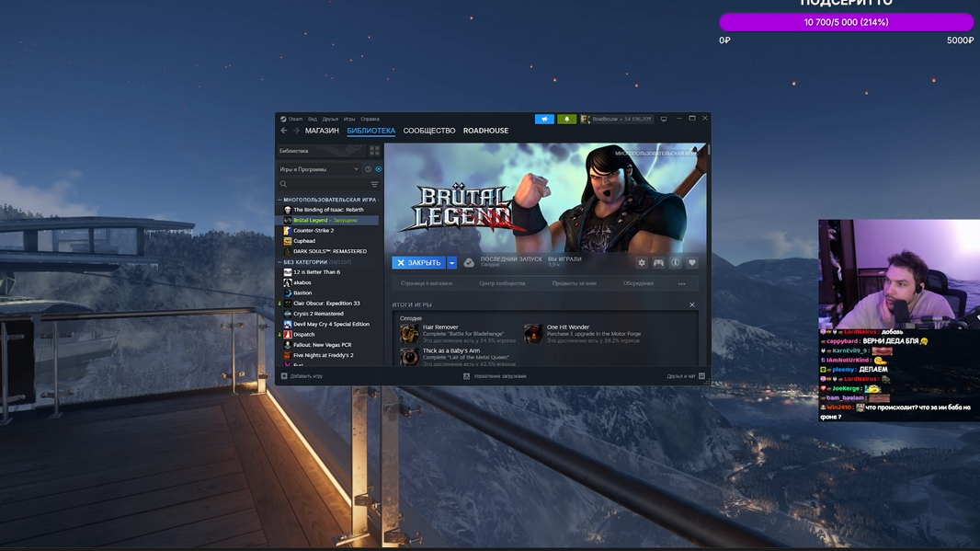Screen dimensions: 980x551
Task: Open the Вид menu
Action: tap(312, 119)
